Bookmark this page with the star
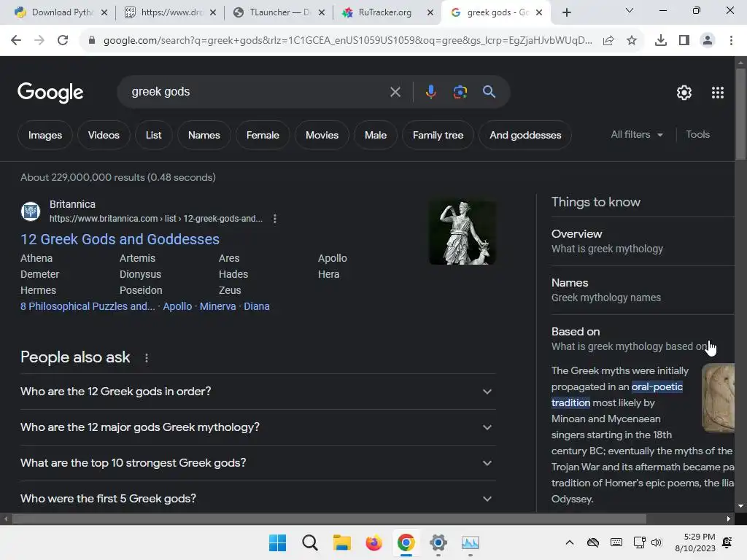The height and width of the screenshot is (560, 747). 632,41
